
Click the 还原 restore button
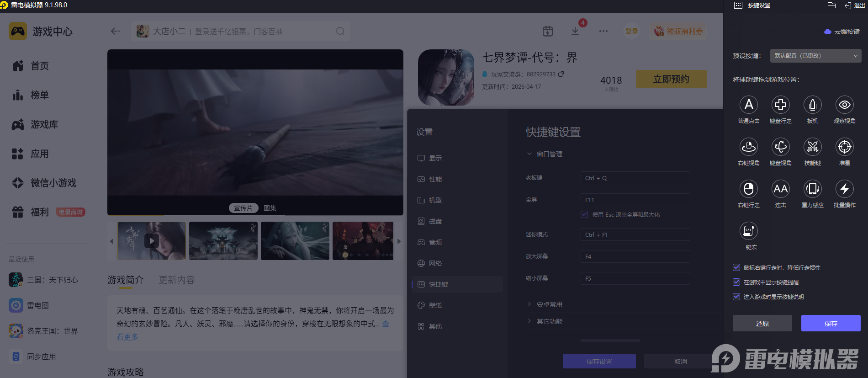coord(762,323)
